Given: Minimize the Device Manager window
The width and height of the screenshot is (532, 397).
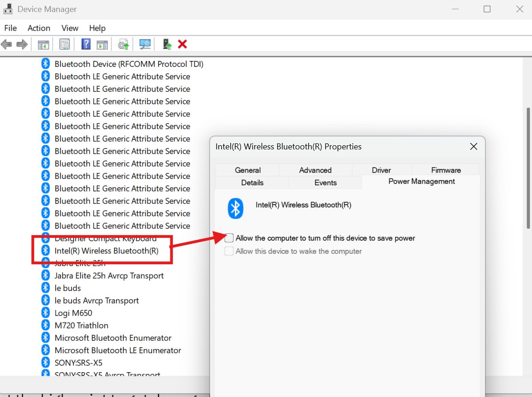Looking at the screenshot, I should tap(456, 9).
